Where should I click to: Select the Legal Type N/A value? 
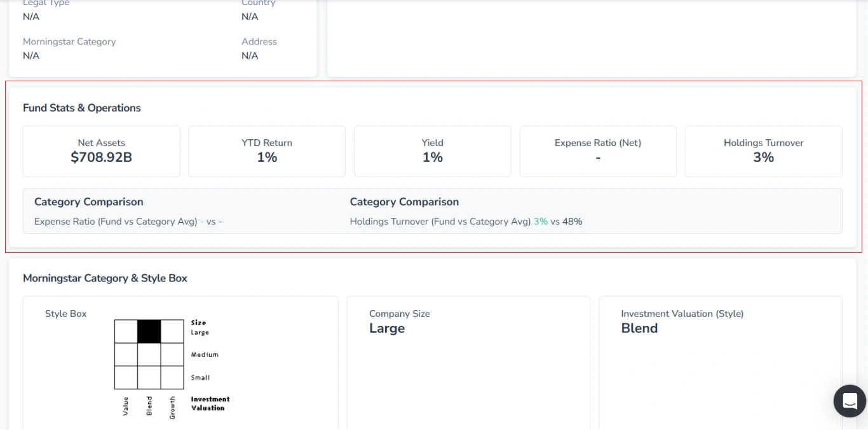[32, 17]
